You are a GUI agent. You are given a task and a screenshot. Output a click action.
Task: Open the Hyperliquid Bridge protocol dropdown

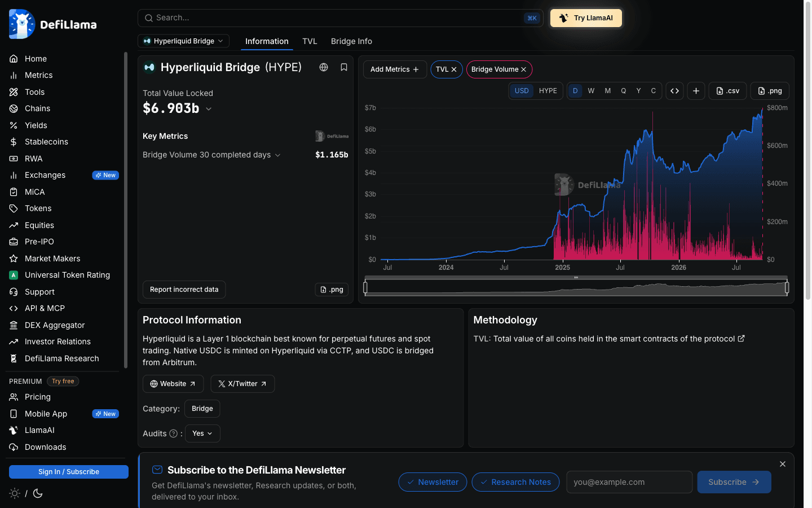pos(184,41)
